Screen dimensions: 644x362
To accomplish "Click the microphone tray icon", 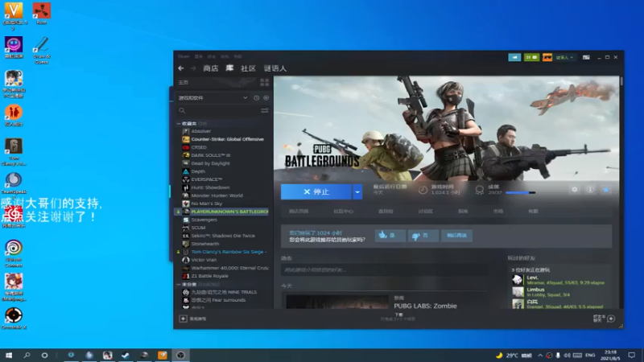I will coord(558,355).
